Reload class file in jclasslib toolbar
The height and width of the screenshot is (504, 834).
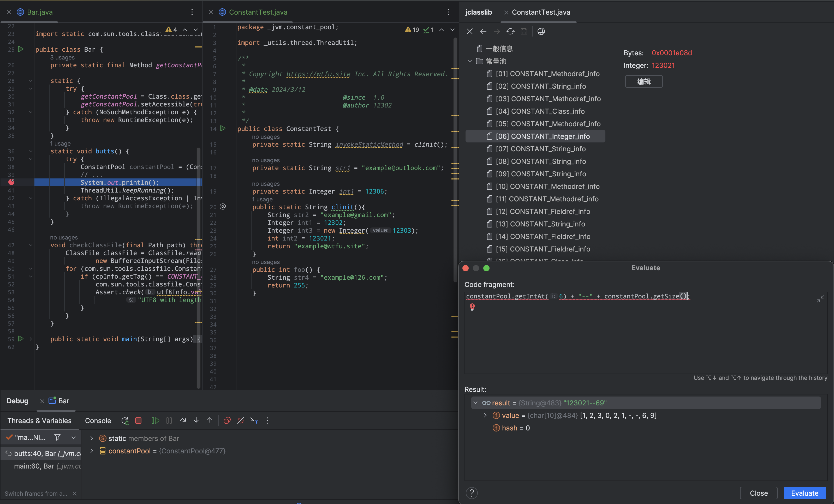(510, 32)
